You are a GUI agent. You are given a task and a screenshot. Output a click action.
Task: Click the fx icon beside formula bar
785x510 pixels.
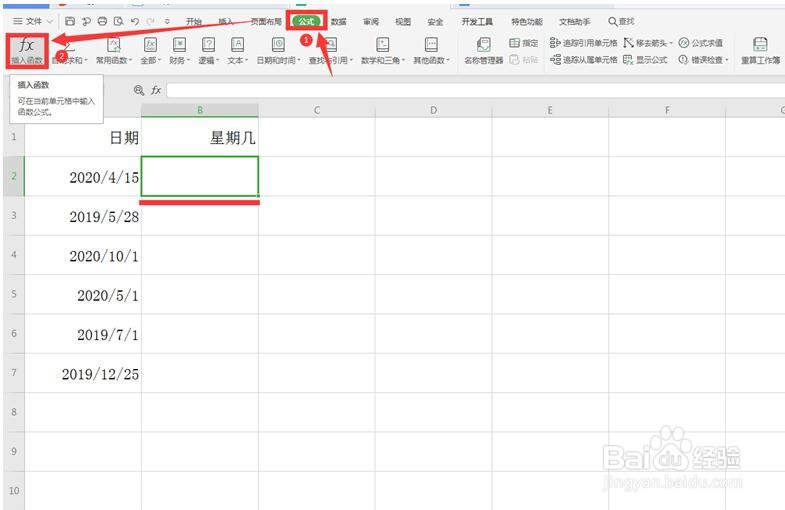pos(156,90)
